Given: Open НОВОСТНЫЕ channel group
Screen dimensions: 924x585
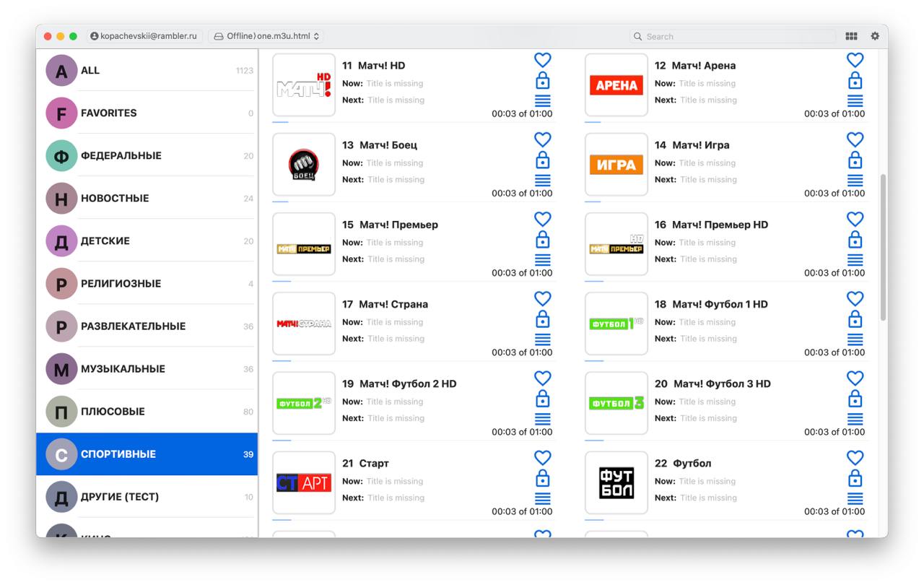Looking at the screenshot, I should click(x=147, y=198).
